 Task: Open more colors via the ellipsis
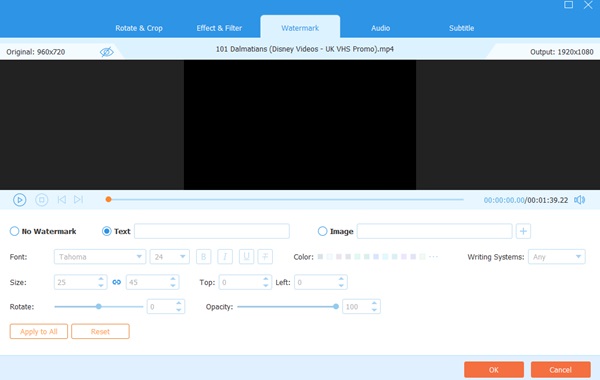433,257
